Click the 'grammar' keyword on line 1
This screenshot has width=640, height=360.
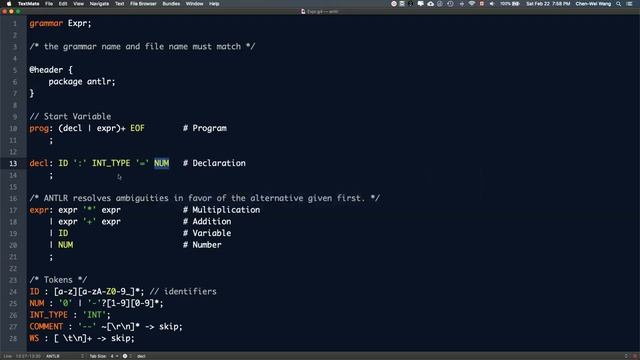(46, 23)
